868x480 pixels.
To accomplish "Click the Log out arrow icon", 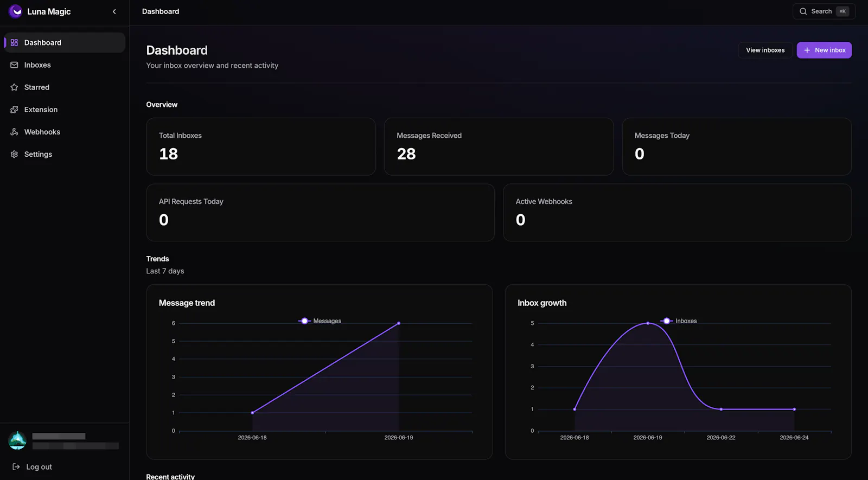I will [x=16, y=467].
